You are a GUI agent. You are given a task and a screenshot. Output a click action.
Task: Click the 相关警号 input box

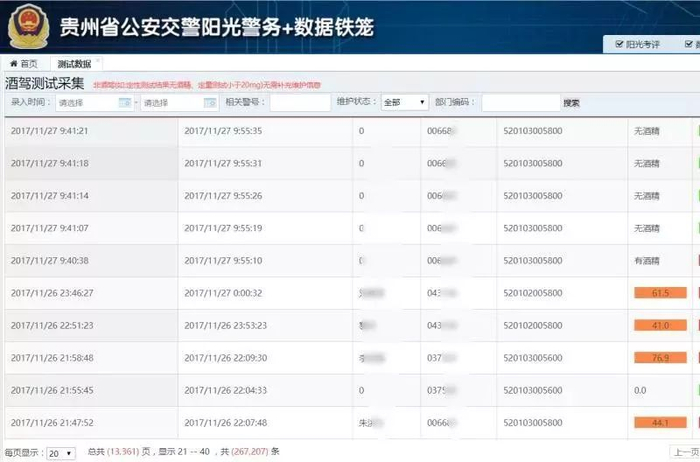[x=300, y=103]
